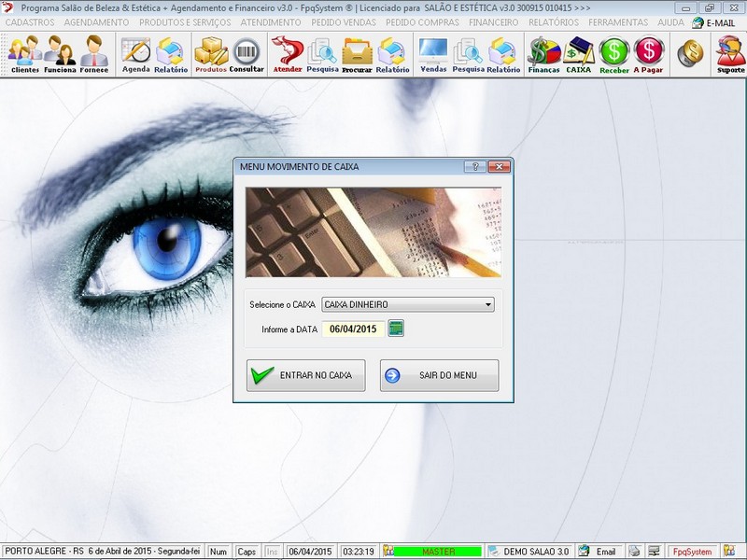The width and height of the screenshot is (747, 560).
Task: Open the Vendas monitor icon
Action: coord(433,54)
